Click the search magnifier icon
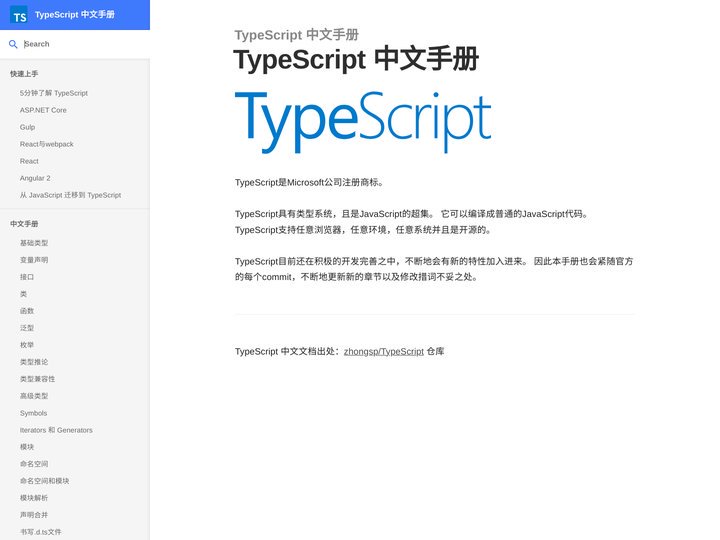 point(13,44)
